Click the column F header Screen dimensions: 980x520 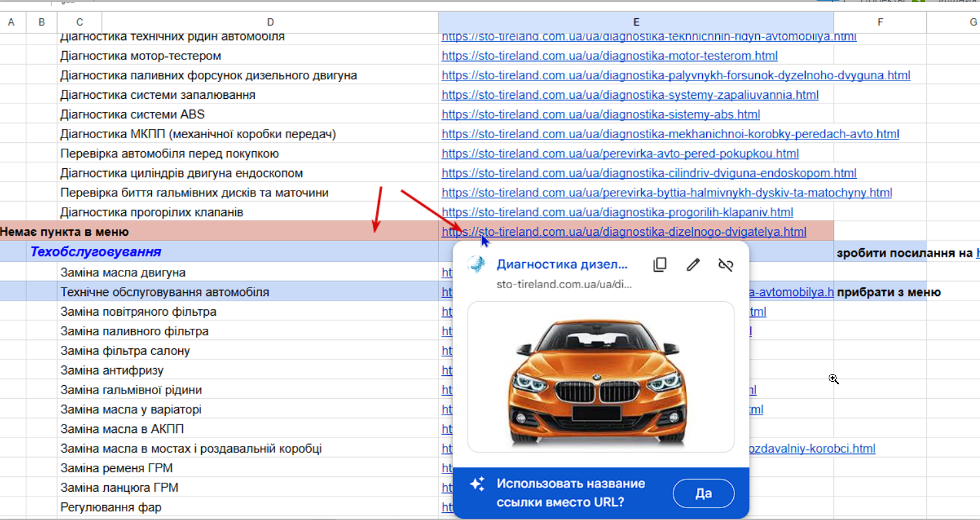[880, 22]
